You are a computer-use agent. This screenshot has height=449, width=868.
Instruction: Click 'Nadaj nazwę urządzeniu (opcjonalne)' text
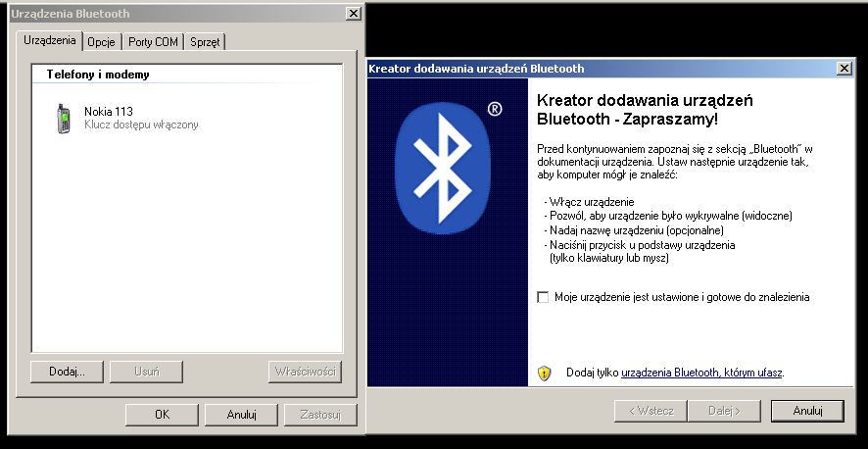[x=637, y=230]
